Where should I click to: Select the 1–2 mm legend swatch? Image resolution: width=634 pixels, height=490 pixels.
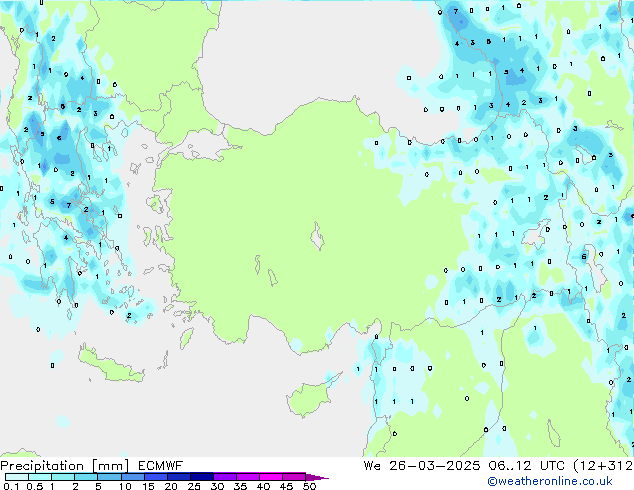tap(63, 477)
